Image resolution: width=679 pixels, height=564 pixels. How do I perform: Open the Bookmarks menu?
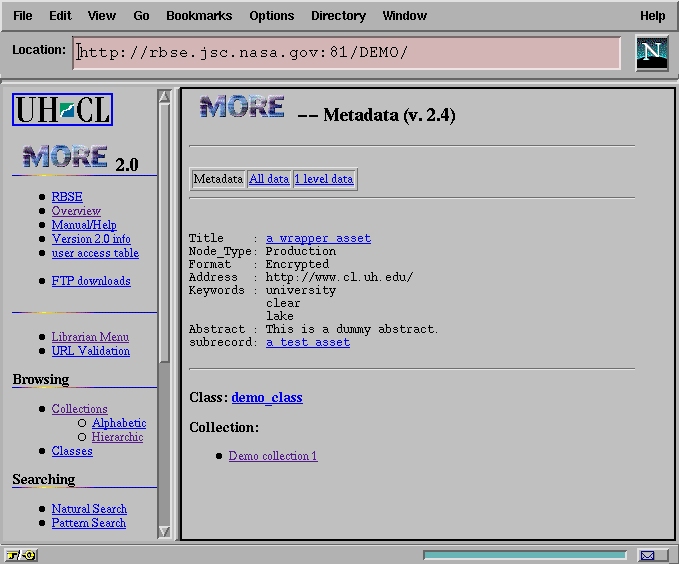tap(199, 16)
